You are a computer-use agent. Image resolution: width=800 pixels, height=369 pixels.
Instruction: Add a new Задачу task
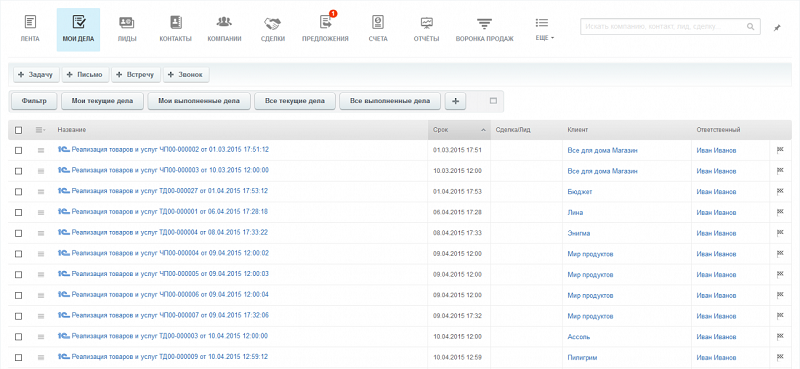coord(36,75)
